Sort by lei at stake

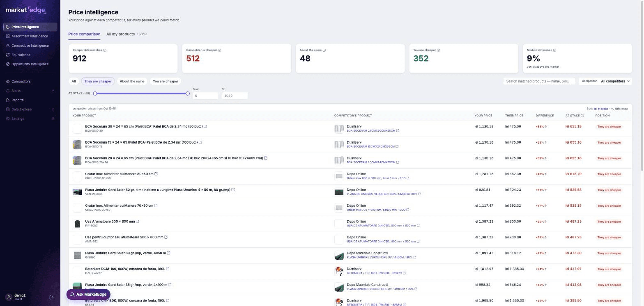[601, 109]
